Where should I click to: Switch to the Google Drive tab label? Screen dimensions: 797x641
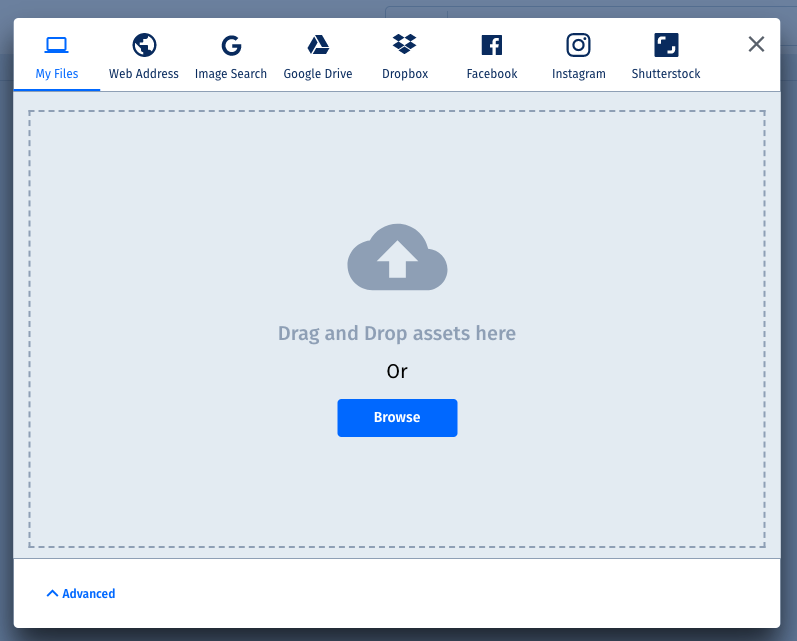318,74
